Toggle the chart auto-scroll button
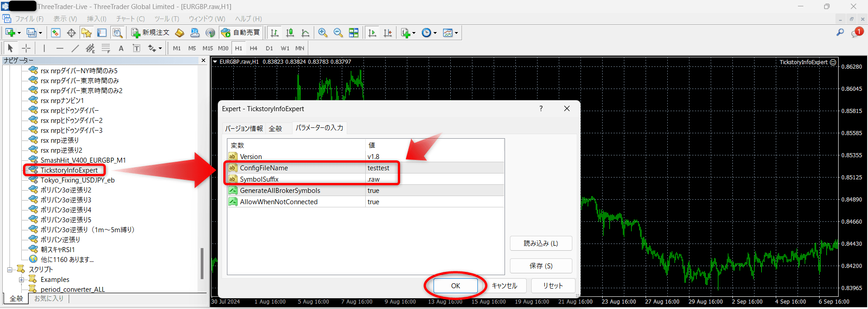The image size is (868, 309). [372, 33]
